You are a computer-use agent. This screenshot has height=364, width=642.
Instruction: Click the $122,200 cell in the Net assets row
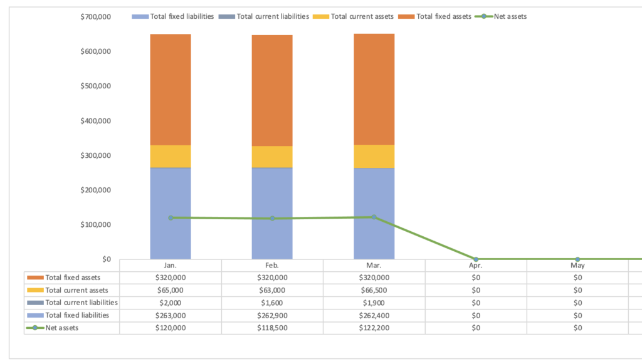(x=374, y=328)
